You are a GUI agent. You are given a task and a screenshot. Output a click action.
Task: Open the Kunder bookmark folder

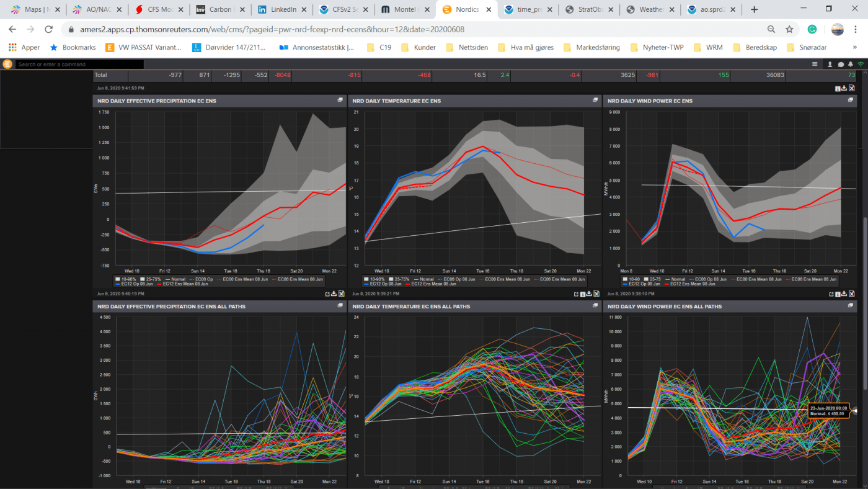[418, 47]
